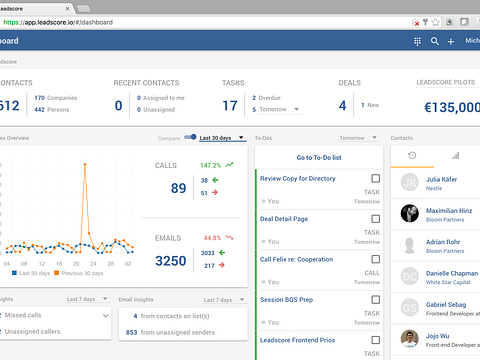Expand the Missed calls row
The height and width of the screenshot is (360, 480).
coord(55,315)
